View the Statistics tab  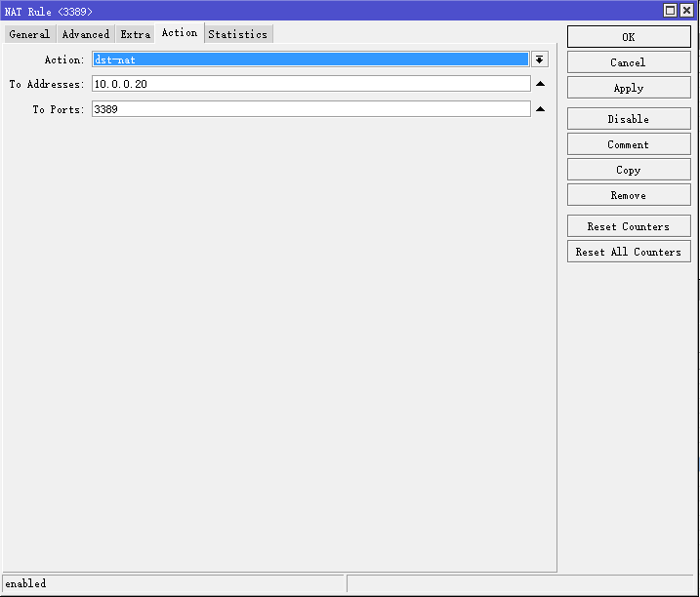(x=237, y=34)
